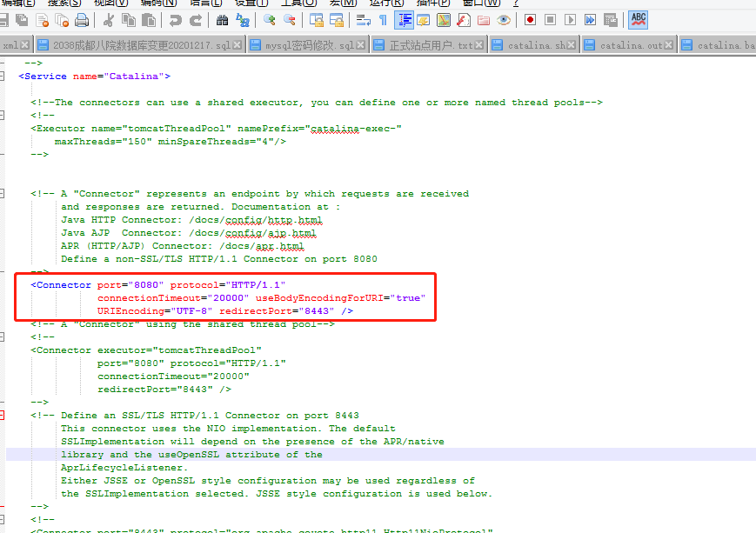Open the Function List panel

[x=464, y=20]
